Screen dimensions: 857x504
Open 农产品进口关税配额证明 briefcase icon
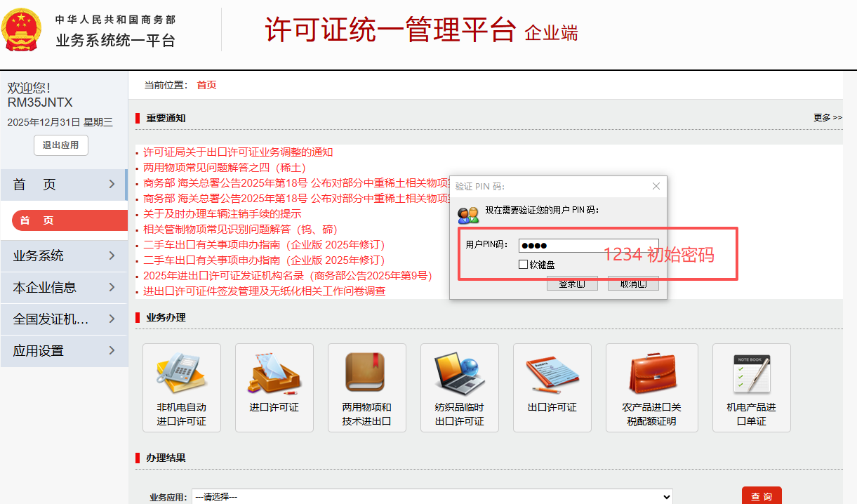pyautogui.click(x=651, y=373)
